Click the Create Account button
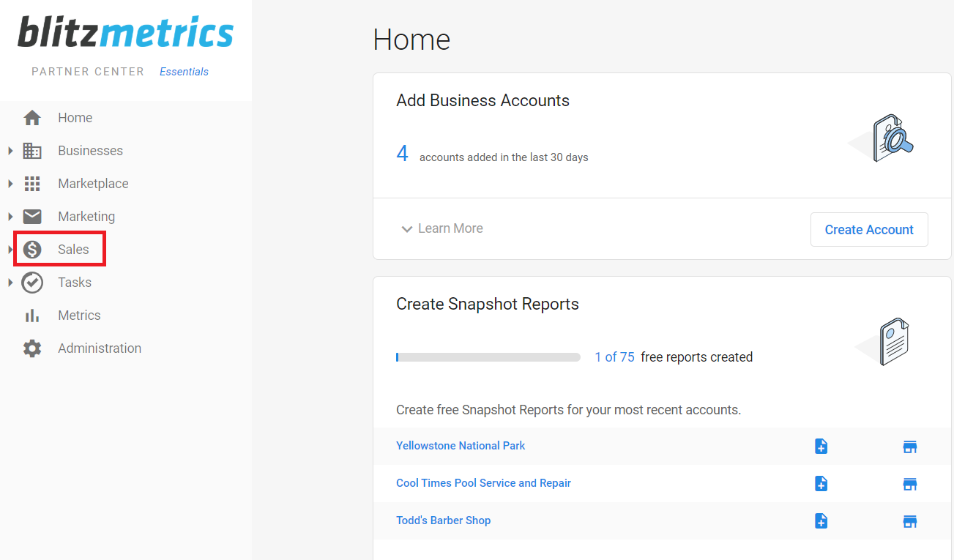The height and width of the screenshot is (560, 954). [x=869, y=230]
